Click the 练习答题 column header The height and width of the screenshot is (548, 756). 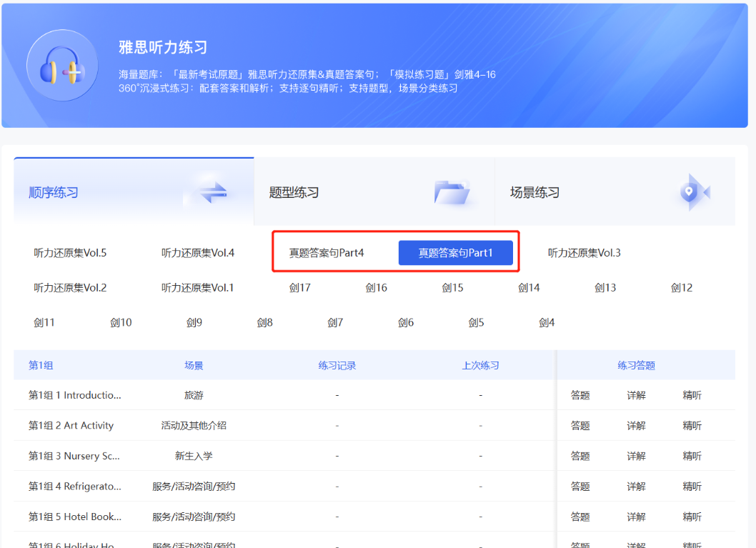(637, 365)
